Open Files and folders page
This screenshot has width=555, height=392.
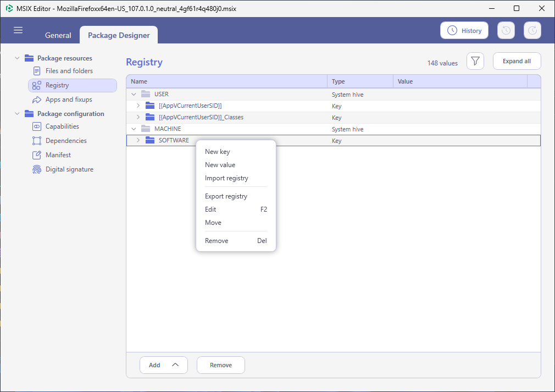69,71
